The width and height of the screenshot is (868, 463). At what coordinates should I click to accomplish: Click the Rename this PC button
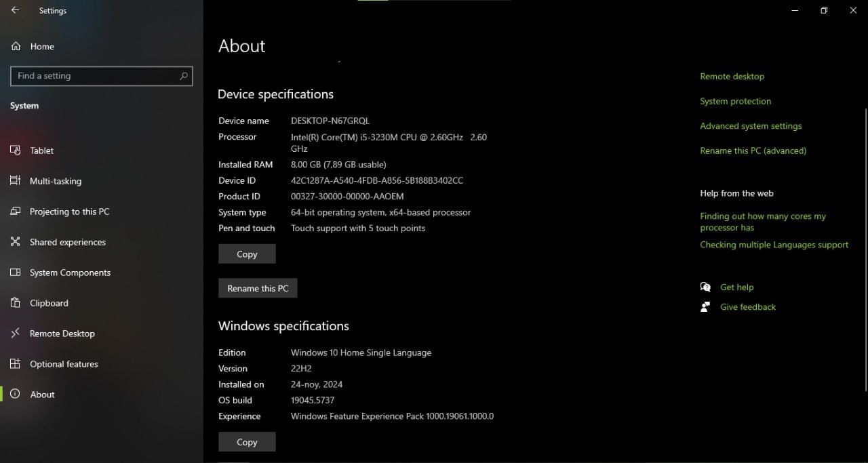[258, 288]
